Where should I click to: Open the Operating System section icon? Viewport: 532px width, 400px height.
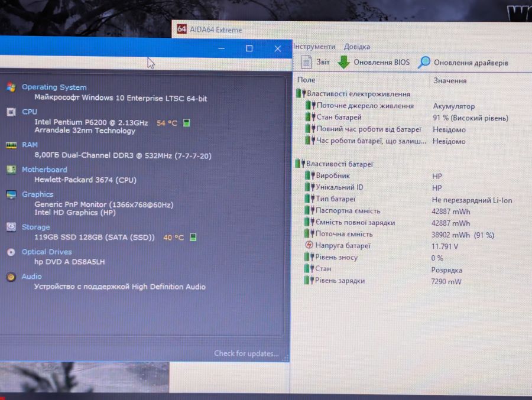(x=11, y=87)
